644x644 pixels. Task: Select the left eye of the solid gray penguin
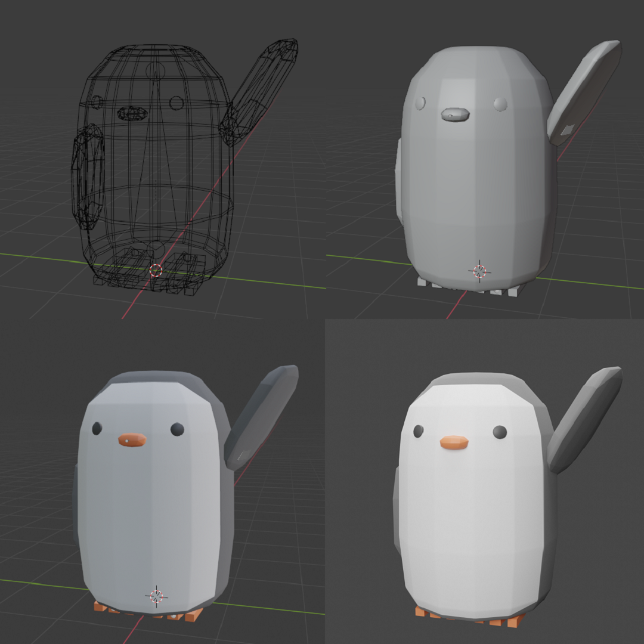point(420,104)
